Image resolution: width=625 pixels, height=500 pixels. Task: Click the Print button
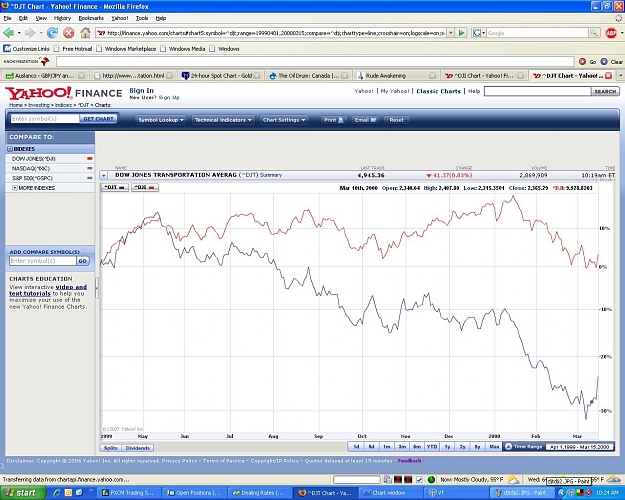tap(334, 120)
